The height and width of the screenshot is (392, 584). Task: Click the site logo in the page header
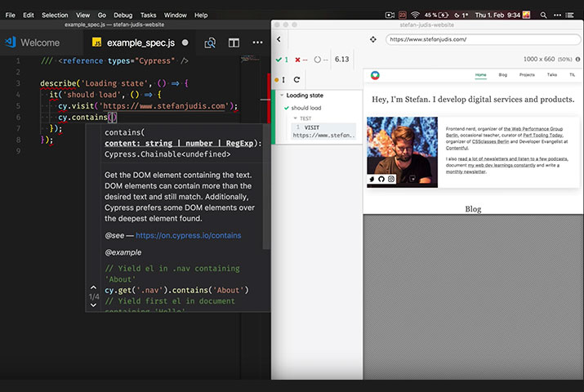(x=375, y=74)
